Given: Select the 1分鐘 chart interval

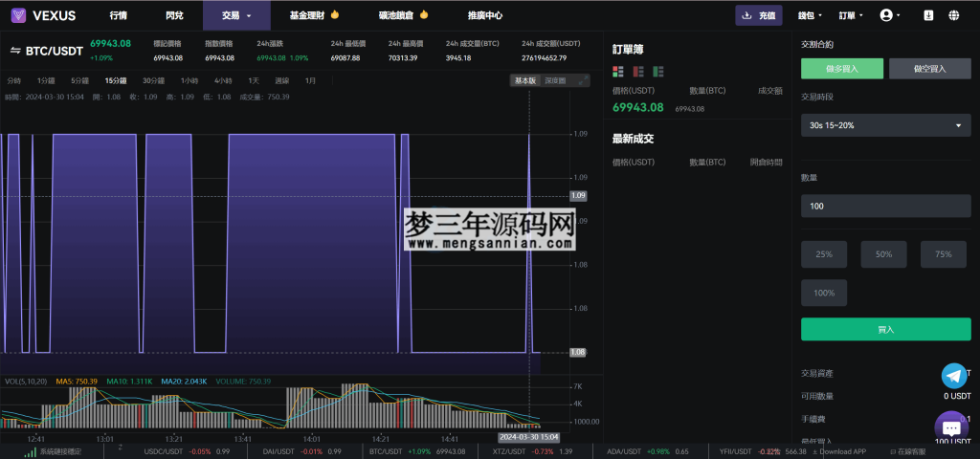Looking at the screenshot, I should tap(46, 80).
